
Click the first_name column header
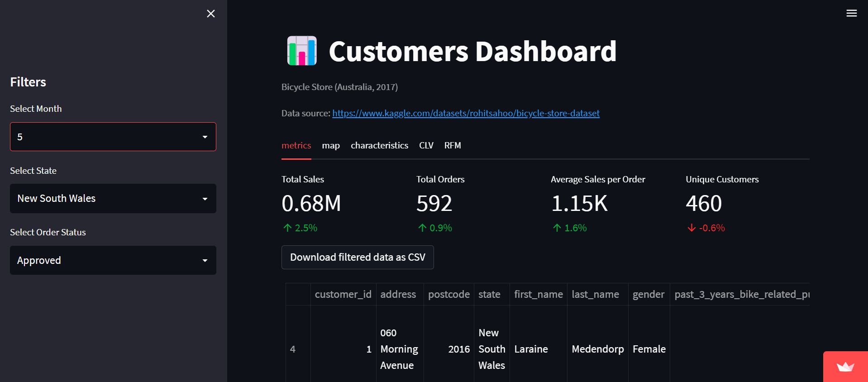[x=538, y=294]
